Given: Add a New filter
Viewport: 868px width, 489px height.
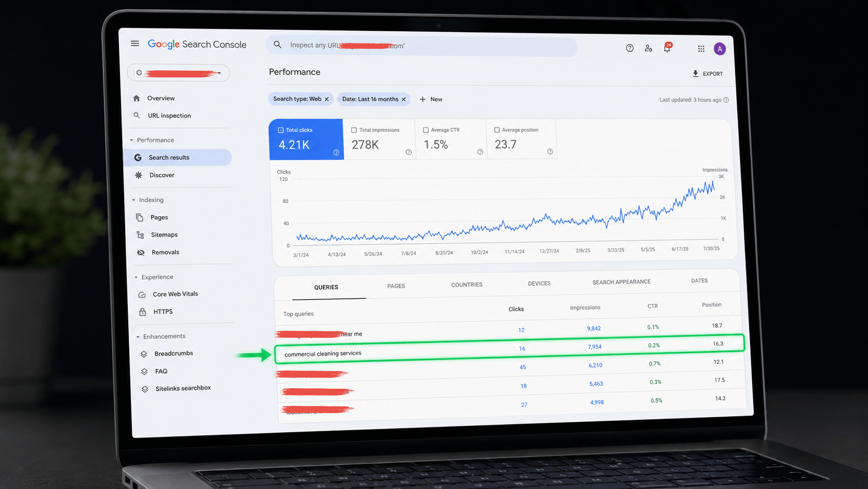Looking at the screenshot, I should [x=431, y=99].
